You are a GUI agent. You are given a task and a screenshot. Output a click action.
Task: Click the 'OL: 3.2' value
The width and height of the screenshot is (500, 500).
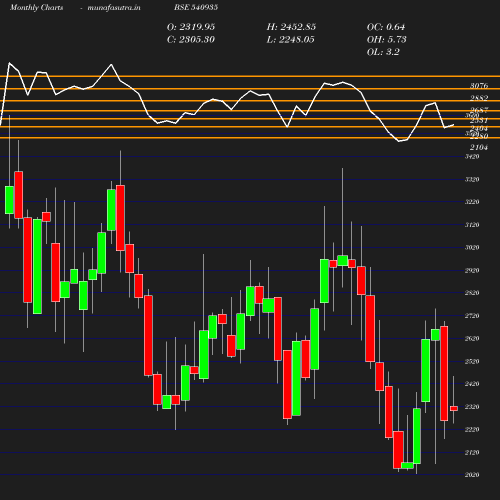[x=383, y=52]
